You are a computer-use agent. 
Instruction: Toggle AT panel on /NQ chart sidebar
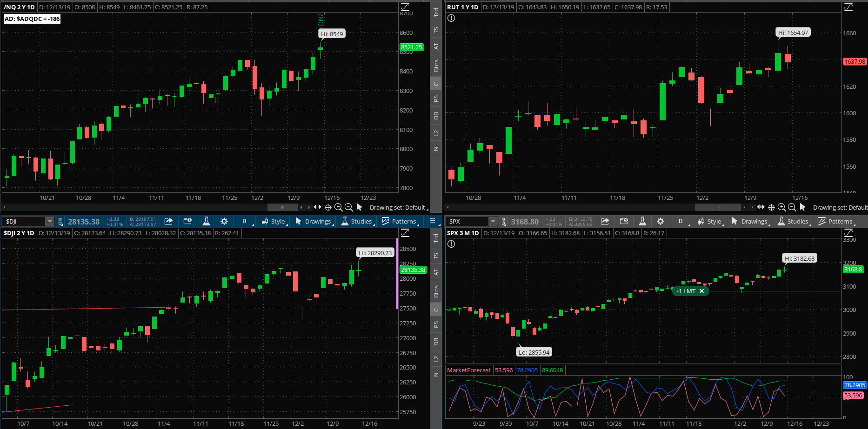(436, 46)
